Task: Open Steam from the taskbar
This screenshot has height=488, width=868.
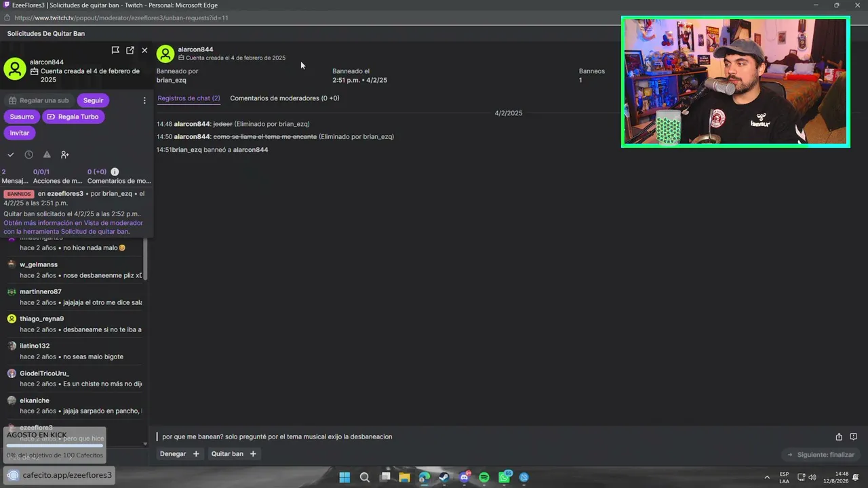Action: (x=444, y=477)
